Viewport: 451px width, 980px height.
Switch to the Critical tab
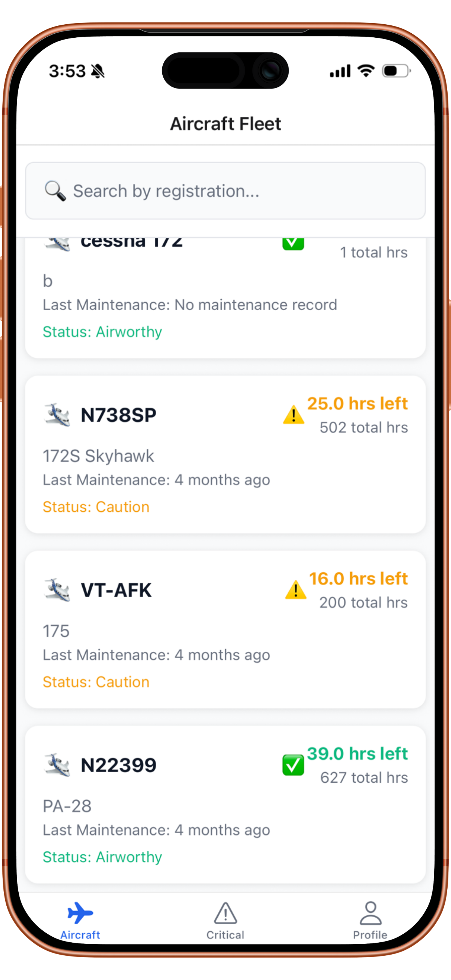pyautogui.click(x=225, y=924)
